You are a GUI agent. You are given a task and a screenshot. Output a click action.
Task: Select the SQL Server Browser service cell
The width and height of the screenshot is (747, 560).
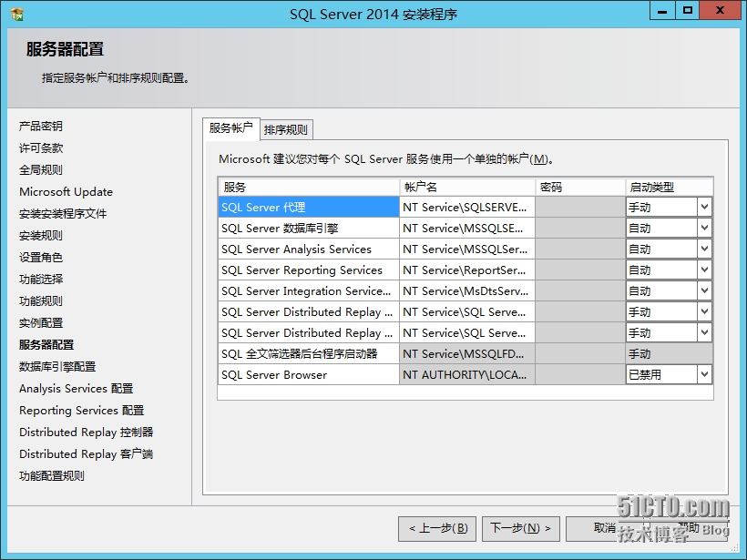(309, 375)
